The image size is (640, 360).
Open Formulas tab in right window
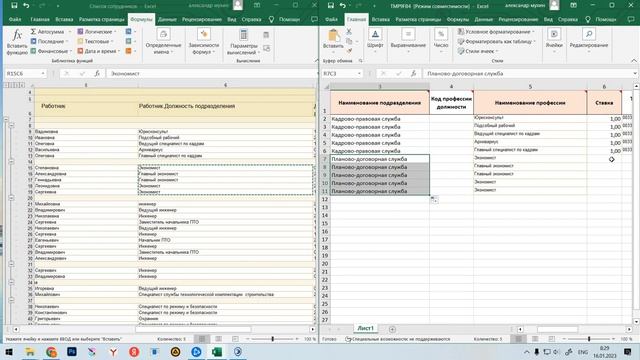457,19
